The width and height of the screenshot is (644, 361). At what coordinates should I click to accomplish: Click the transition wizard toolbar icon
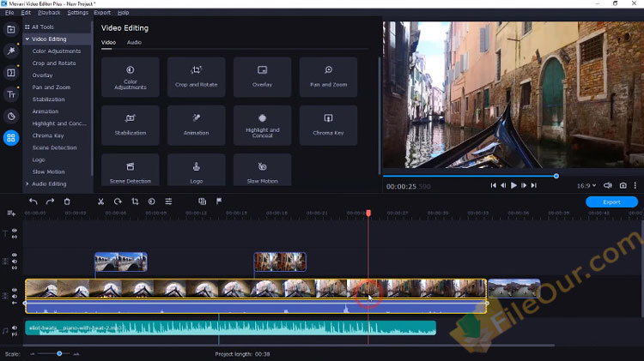coord(202,202)
